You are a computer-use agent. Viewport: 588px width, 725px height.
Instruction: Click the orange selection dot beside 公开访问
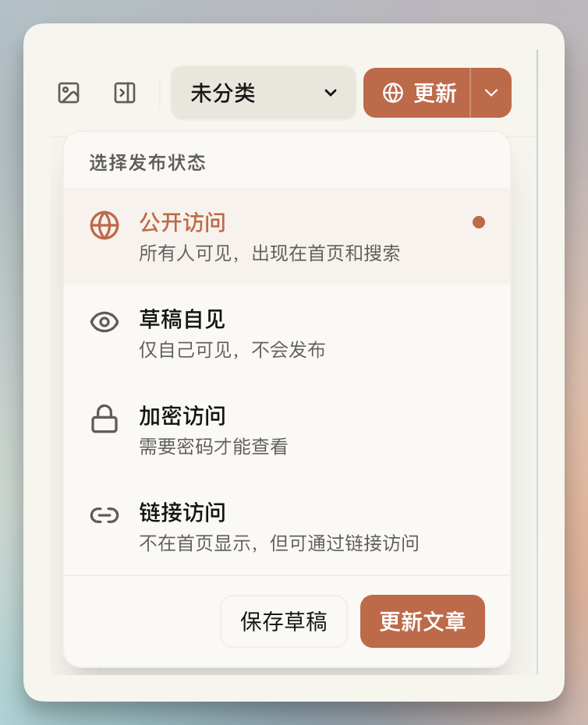pos(478,222)
